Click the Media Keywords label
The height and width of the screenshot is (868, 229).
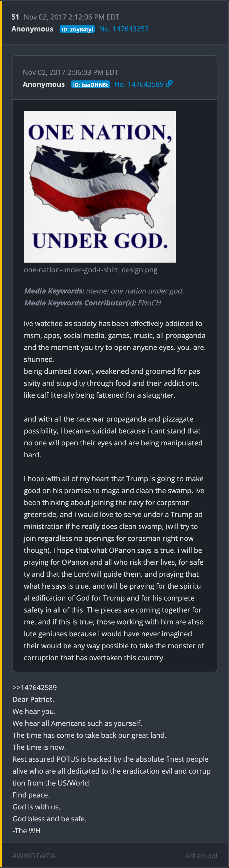tap(54, 291)
